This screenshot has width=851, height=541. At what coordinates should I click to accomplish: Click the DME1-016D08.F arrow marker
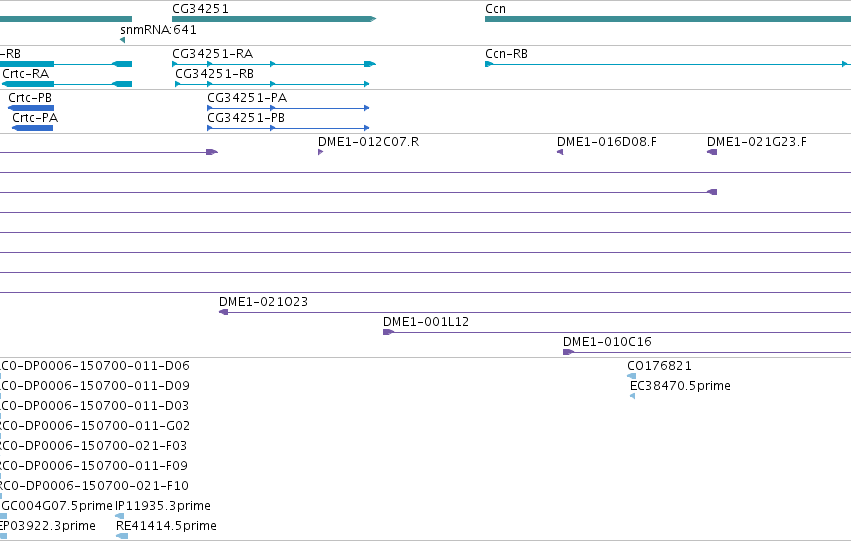tap(560, 152)
